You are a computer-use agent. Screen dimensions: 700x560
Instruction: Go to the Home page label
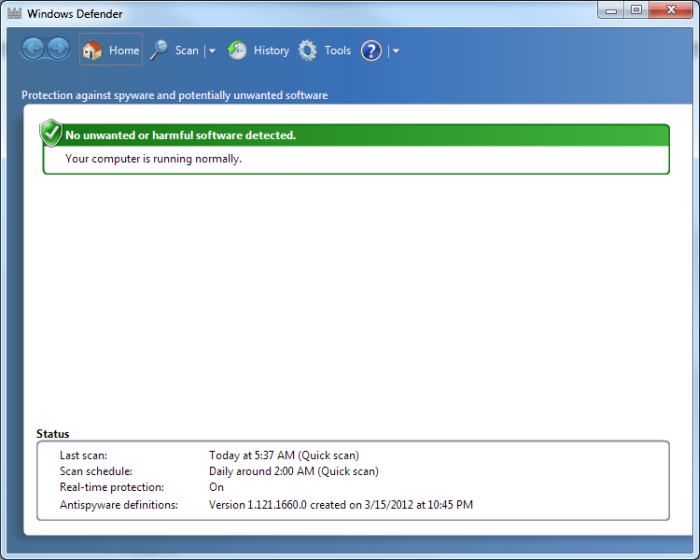tap(124, 50)
